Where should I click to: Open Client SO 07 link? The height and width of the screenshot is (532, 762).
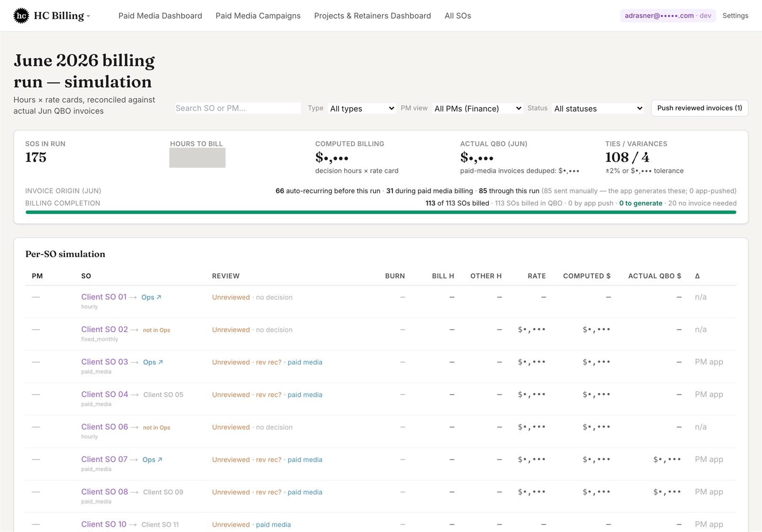[x=104, y=459]
